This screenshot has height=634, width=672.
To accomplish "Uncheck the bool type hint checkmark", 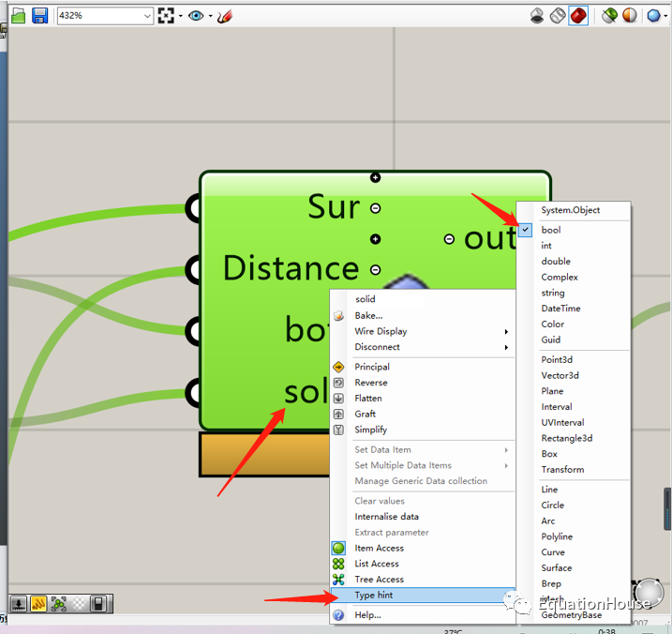I will [x=525, y=230].
